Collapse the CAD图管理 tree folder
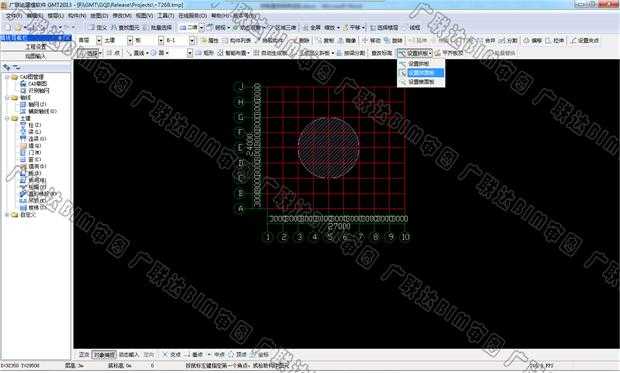Viewport: 620px width, 373px height. [7, 77]
